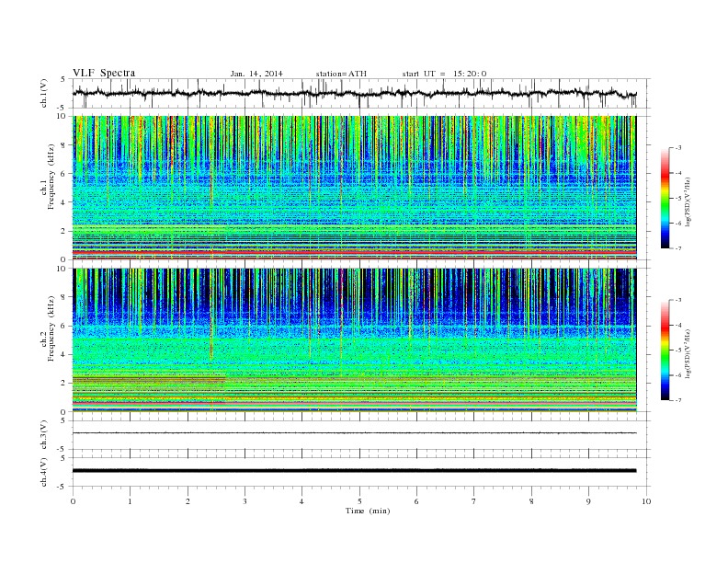The width and height of the screenshot is (728, 563).
Task: Click the ch.3 flat waveform trace
Action: (354, 433)
